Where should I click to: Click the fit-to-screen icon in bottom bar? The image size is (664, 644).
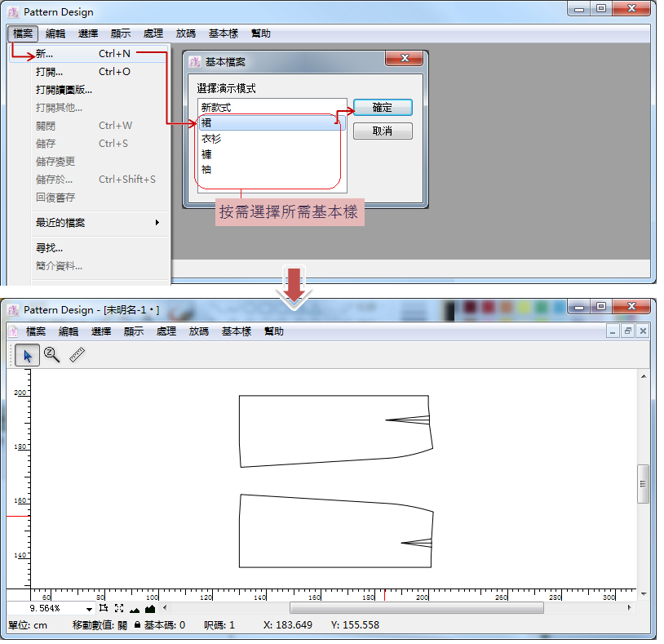tap(119, 608)
